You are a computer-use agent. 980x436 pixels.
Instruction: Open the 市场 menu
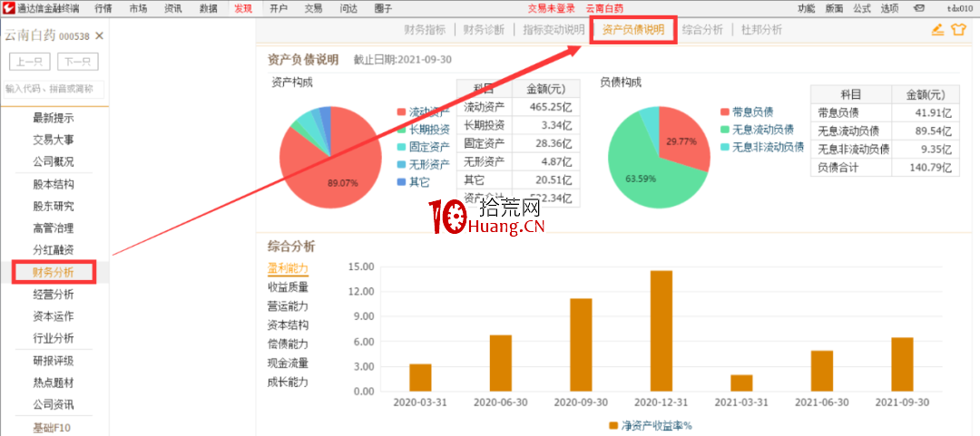click(139, 8)
